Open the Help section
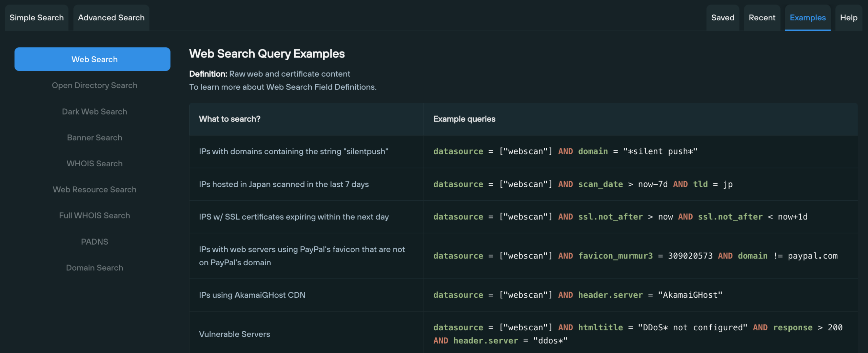Image resolution: width=868 pixels, height=353 pixels. point(849,18)
